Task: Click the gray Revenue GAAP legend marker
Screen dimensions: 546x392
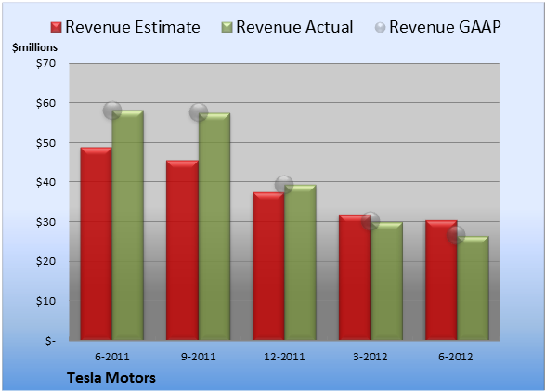Action: 381,28
